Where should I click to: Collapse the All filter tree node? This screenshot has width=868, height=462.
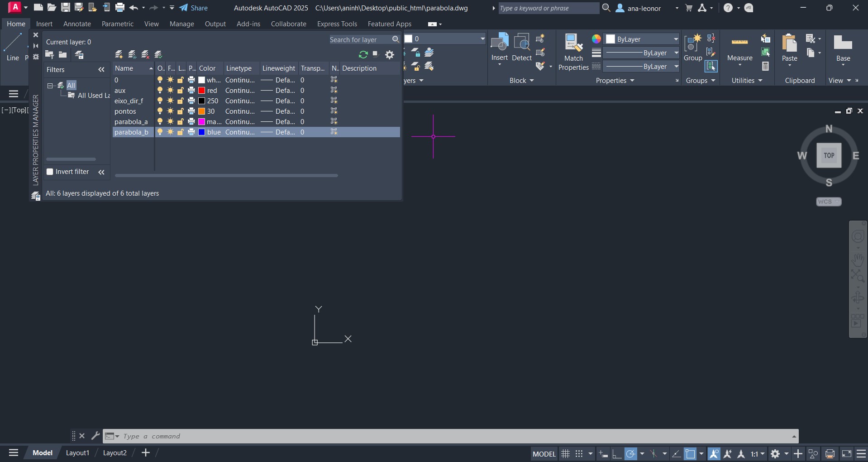(x=50, y=86)
